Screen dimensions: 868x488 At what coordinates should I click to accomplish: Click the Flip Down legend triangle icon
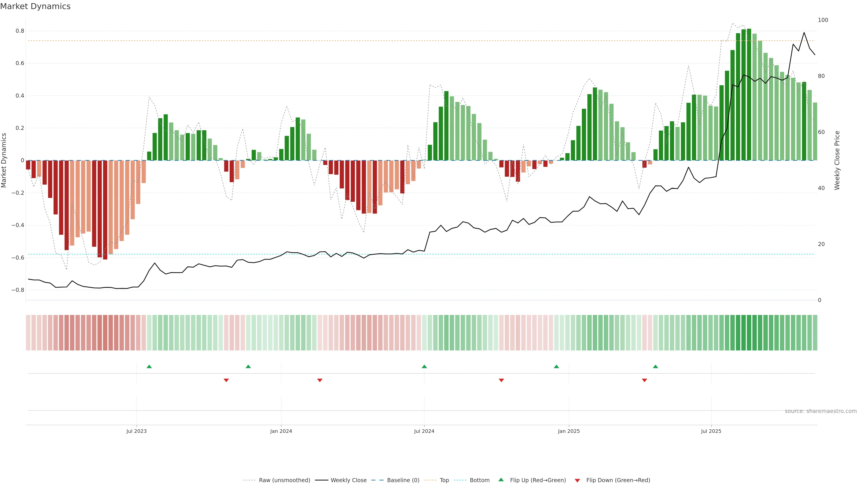pyautogui.click(x=577, y=480)
